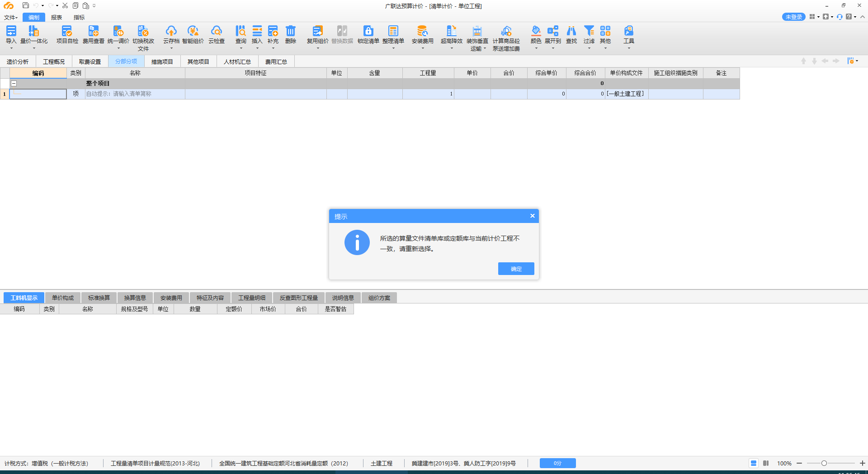Click 锁定清单 lock list icon
Screen dimensions: 868x474
click(x=368, y=31)
